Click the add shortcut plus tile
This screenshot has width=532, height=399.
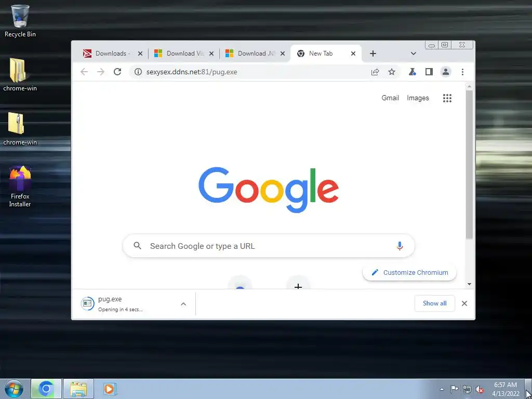click(x=298, y=284)
